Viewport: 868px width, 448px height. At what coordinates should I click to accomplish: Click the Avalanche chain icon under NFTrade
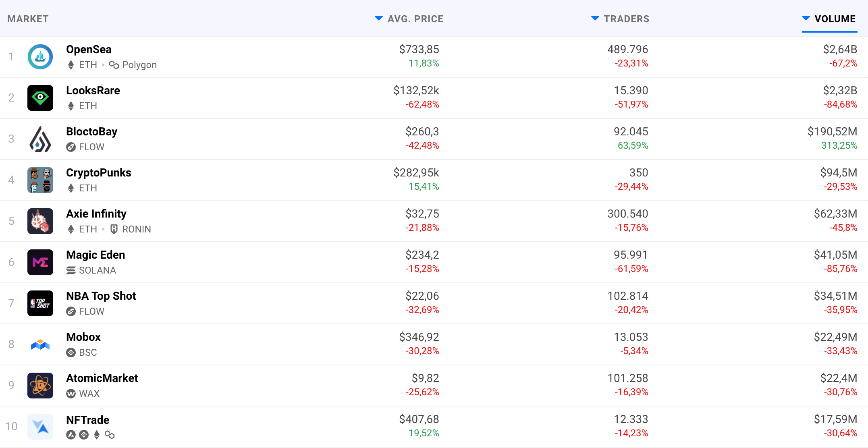tap(71, 435)
